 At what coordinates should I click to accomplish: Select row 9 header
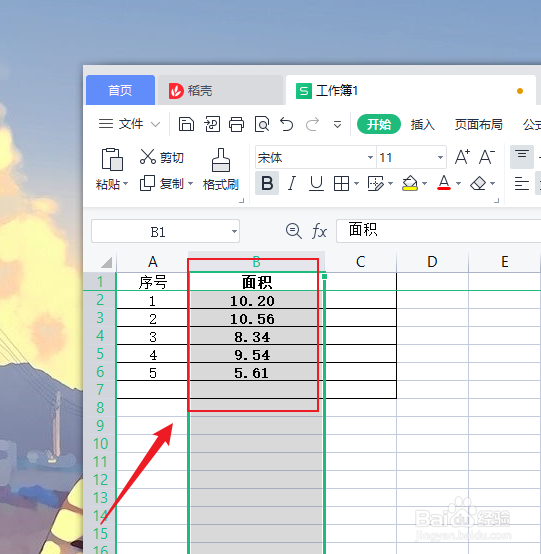[100, 425]
